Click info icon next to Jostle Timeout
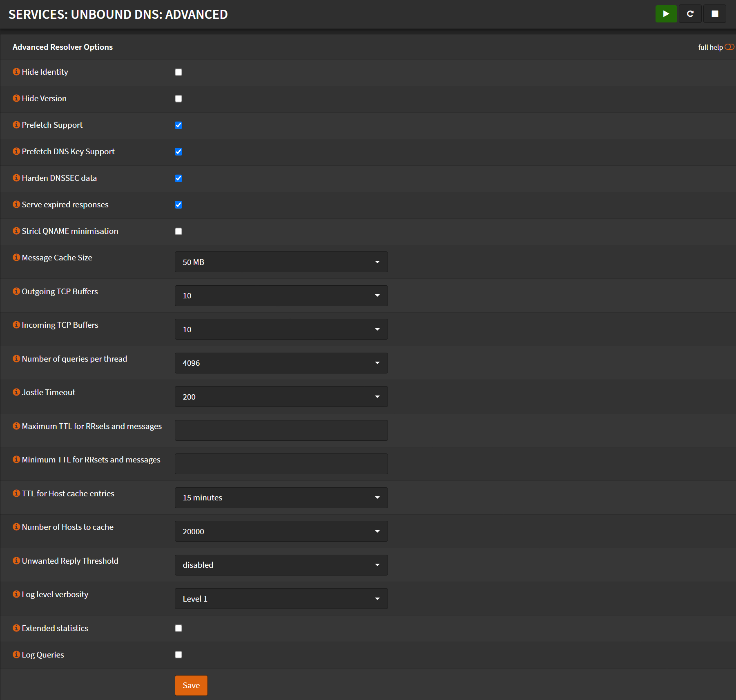The width and height of the screenshot is (736, 700). tap(16, 392)
